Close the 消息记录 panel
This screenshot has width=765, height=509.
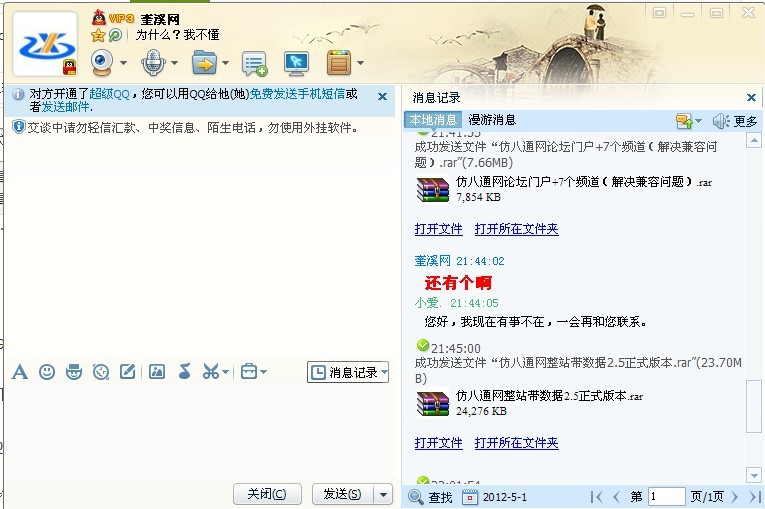(751, 98)
